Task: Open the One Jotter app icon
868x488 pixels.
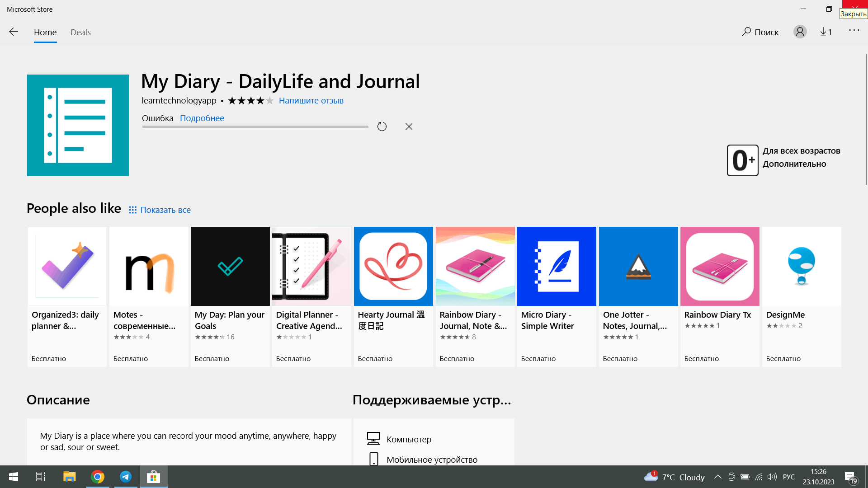Action: [x=638, y=266]
